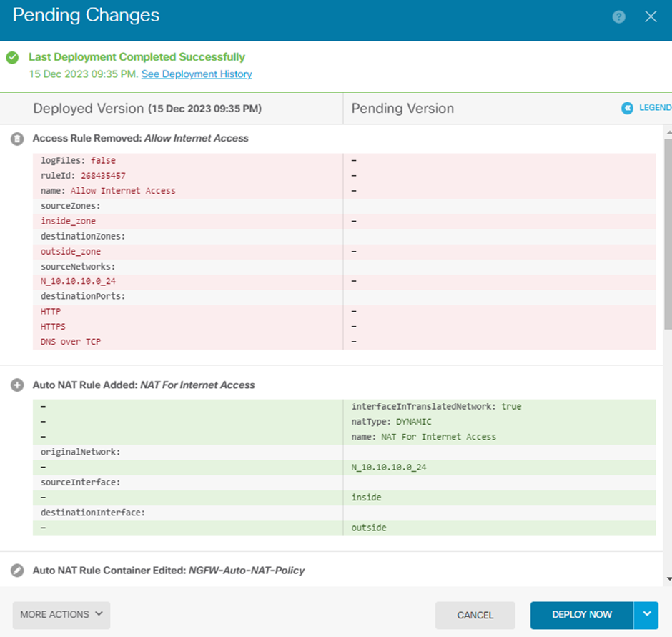The image size is (672, 637).
Task: Click the pencil icon beside Auto NAT Rule Container Edited
Action: [x=17, y=571]
